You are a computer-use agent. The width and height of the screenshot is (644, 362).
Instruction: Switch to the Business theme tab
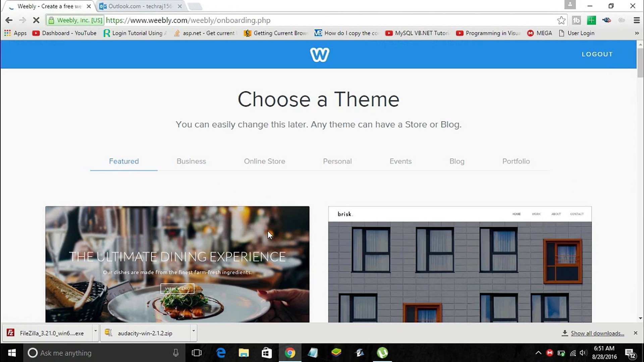191,161
